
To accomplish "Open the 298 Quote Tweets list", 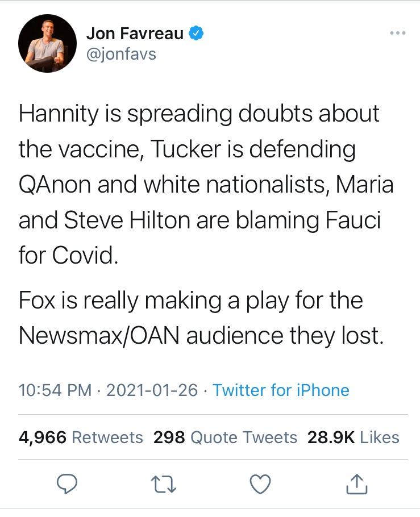I will (224, 438).
